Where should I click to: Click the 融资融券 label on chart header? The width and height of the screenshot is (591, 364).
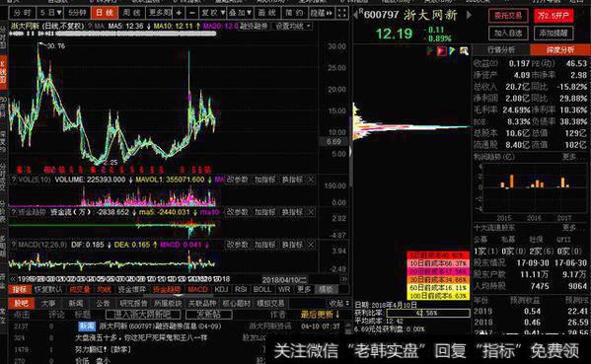pyautogui.click(x=255, y=26)
